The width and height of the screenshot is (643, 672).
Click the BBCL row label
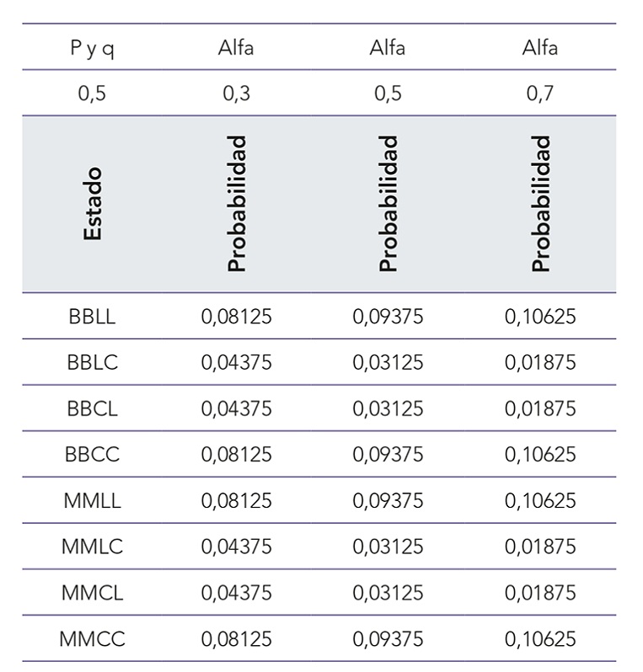[92, 408]
